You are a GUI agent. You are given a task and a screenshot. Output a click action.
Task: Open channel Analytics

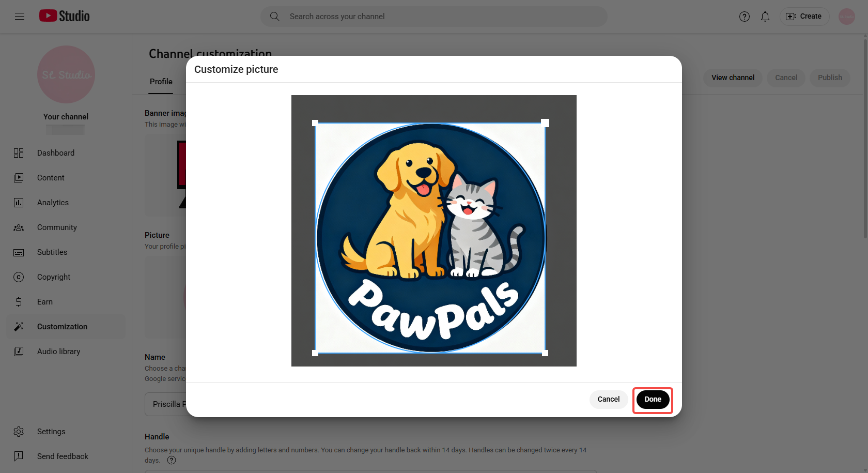[19, 202]
